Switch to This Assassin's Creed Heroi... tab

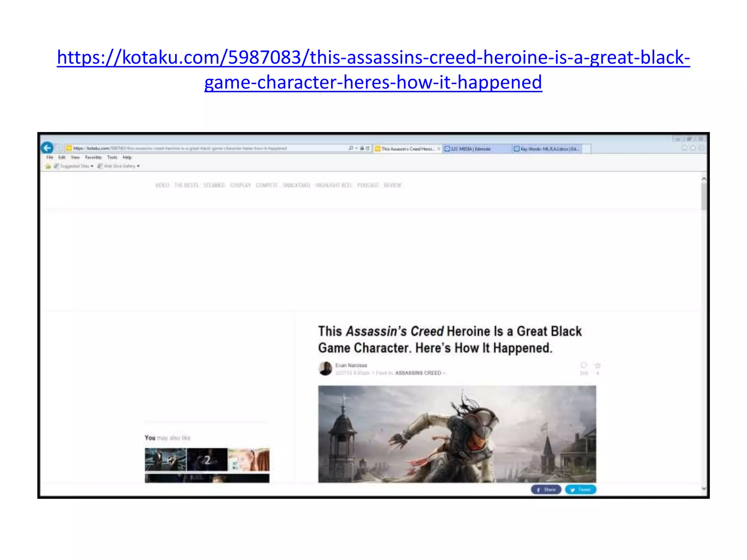pos(407,149)
